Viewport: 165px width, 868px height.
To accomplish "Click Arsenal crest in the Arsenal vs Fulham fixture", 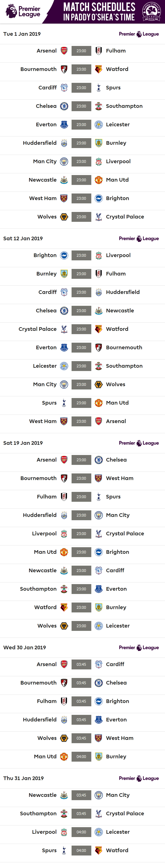I will click(64, 51).
